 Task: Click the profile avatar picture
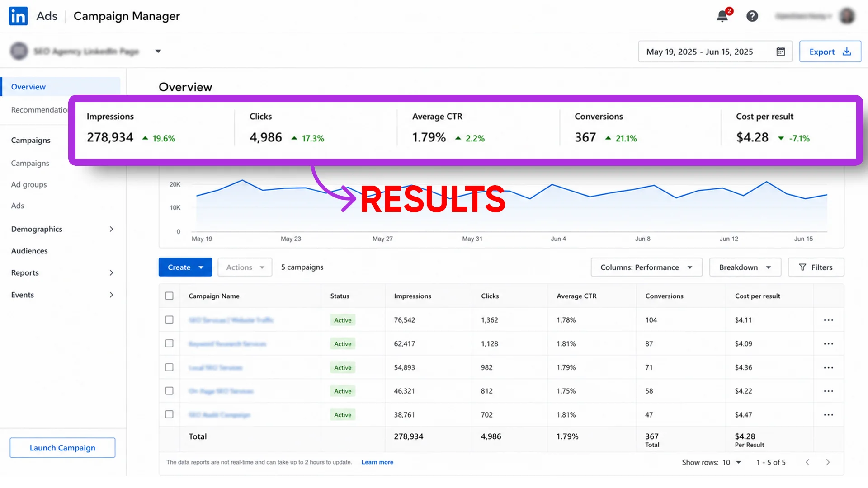pos(847,16)
